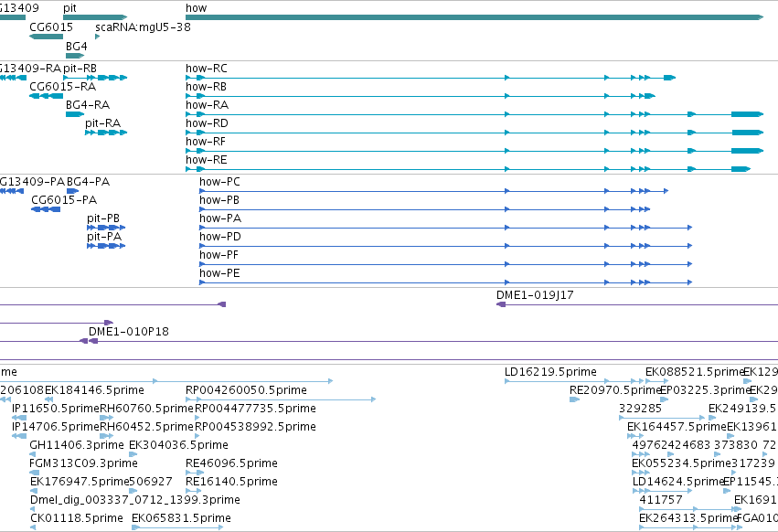Click the EK264313.5prime EST
Viewport: 778px width, 532px height.
688,527
